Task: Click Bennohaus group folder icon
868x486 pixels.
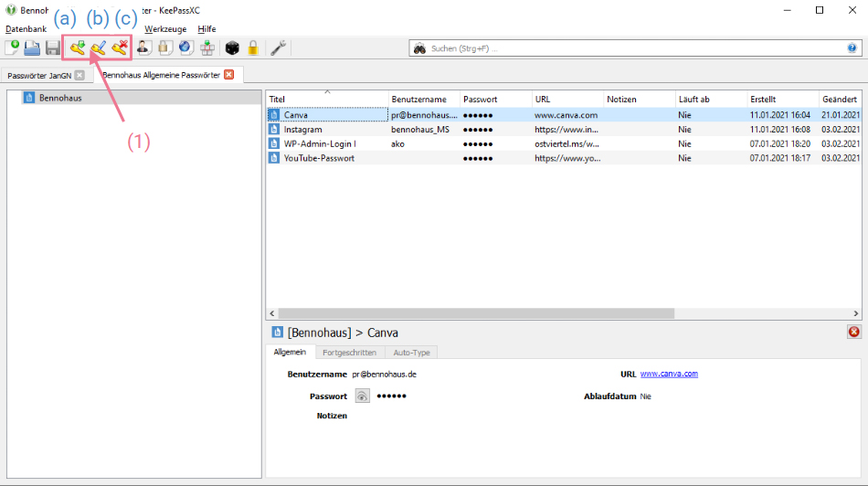Action: [x=29, y=98]
